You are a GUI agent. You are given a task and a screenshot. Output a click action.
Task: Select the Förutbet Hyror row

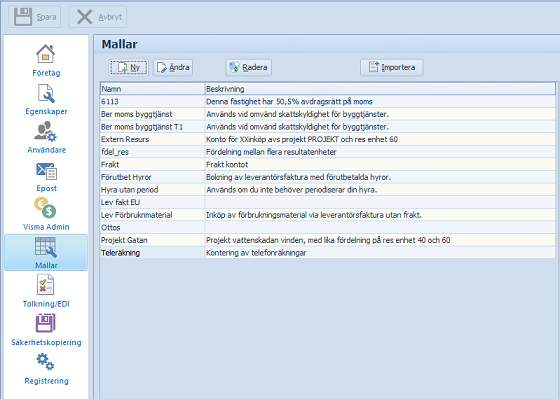point(328,177)
